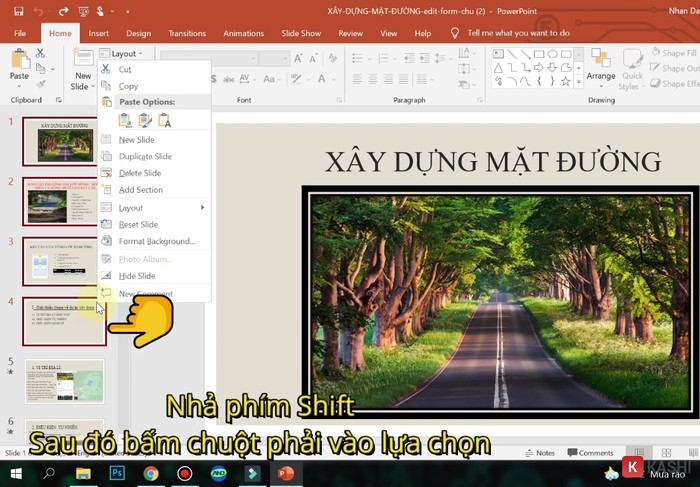The image size is (700, 487).
Task: Choose Reset Slide from the context menu
Action: coord(154,225)
